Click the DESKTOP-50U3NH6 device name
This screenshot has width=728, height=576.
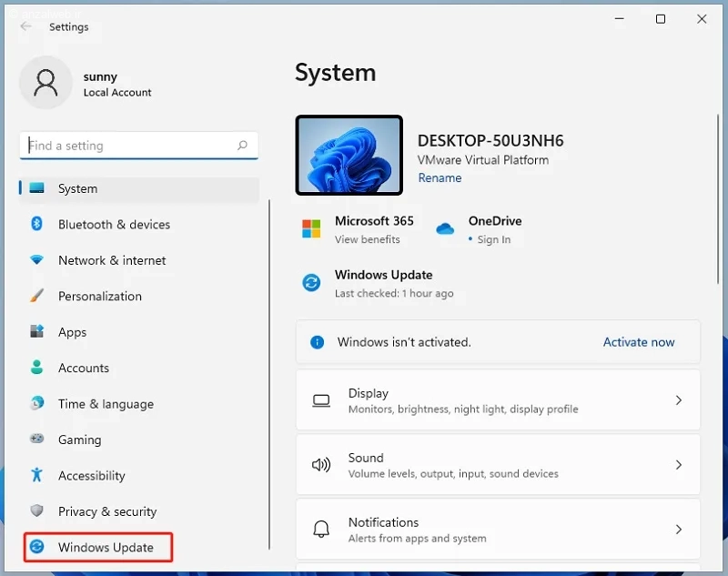pos(490,141)
